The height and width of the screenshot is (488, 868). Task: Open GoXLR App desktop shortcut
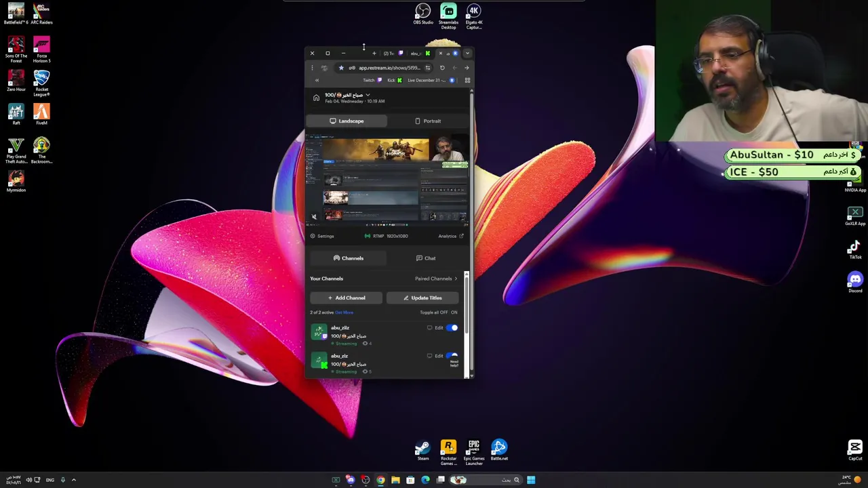(x=854, y=216)
